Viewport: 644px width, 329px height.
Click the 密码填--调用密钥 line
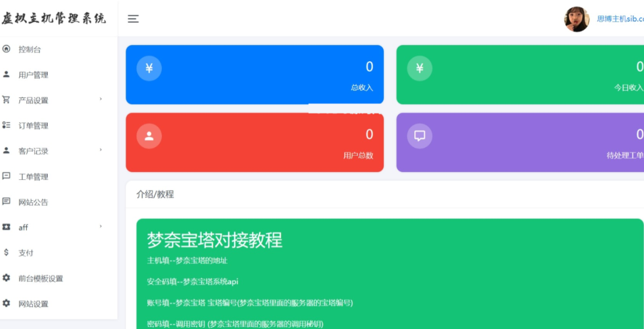[x=235, y=324]
